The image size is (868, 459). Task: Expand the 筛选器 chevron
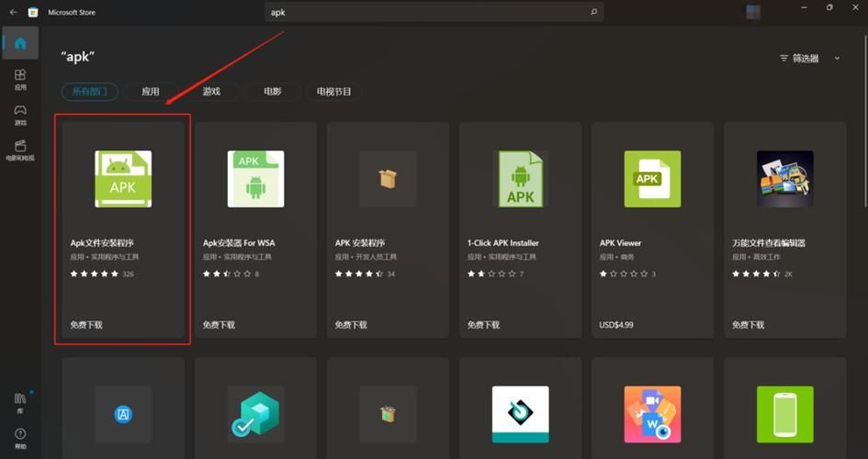[x=837, y=58]
